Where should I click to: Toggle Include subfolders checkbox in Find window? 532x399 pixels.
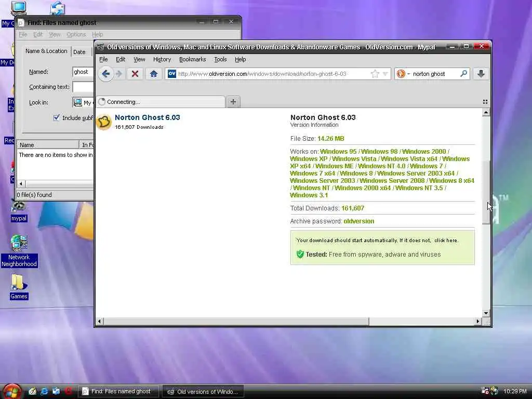point(56,118)
